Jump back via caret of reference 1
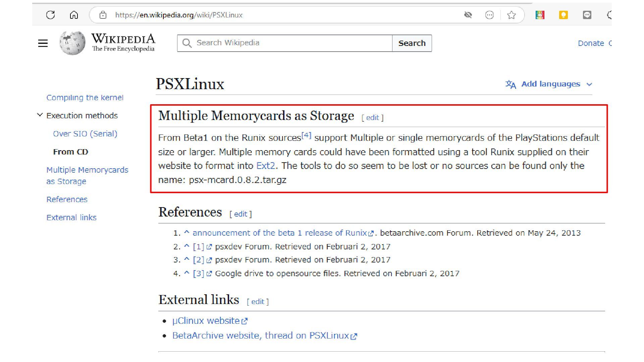Image resolution: width=644 pixels, height=362 pixels. click(x=187, y=232)
